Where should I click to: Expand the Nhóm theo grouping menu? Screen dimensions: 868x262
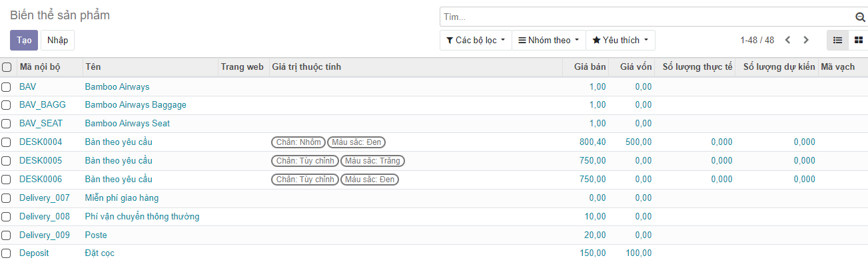[549, 40]
